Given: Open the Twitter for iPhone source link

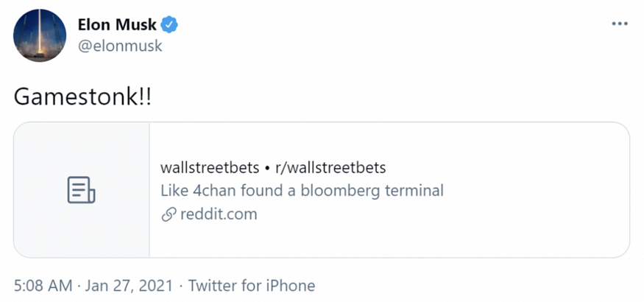Looking at the screenshot, I should (252, 285).
